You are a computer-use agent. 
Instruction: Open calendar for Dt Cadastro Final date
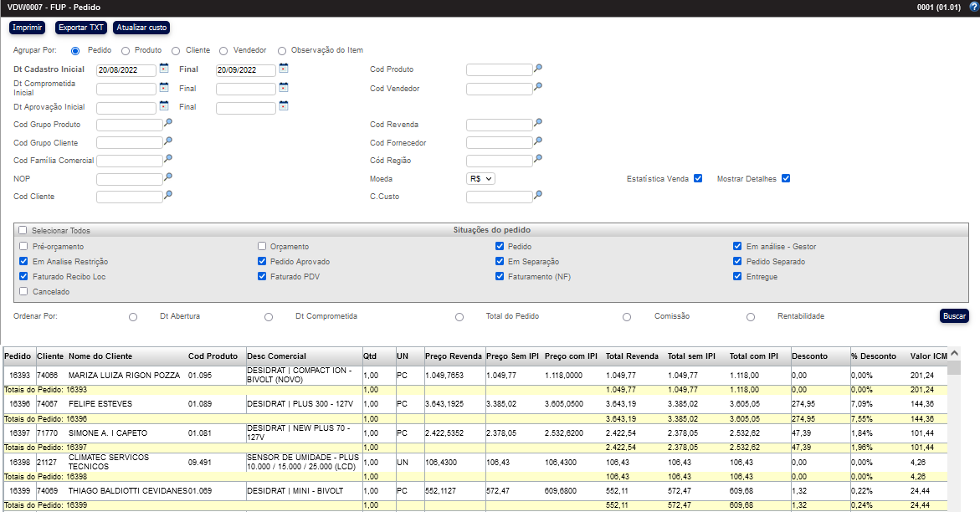[x=284, y=69]
